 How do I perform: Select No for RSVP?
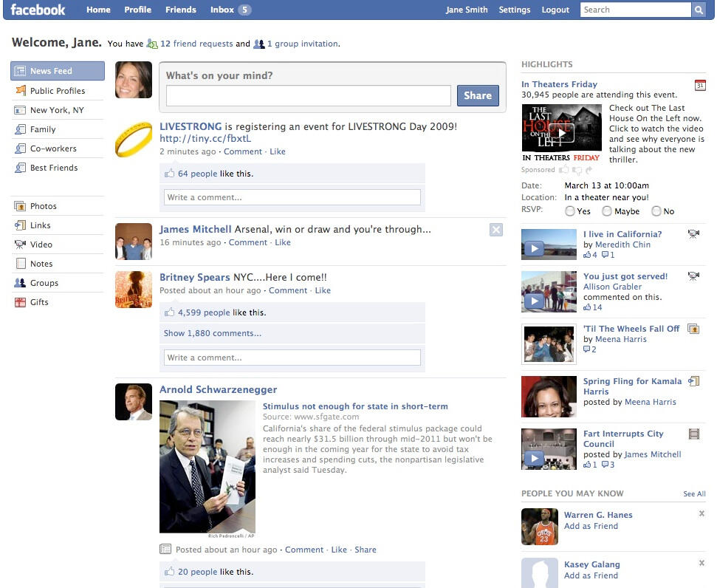tap(656, 211)
